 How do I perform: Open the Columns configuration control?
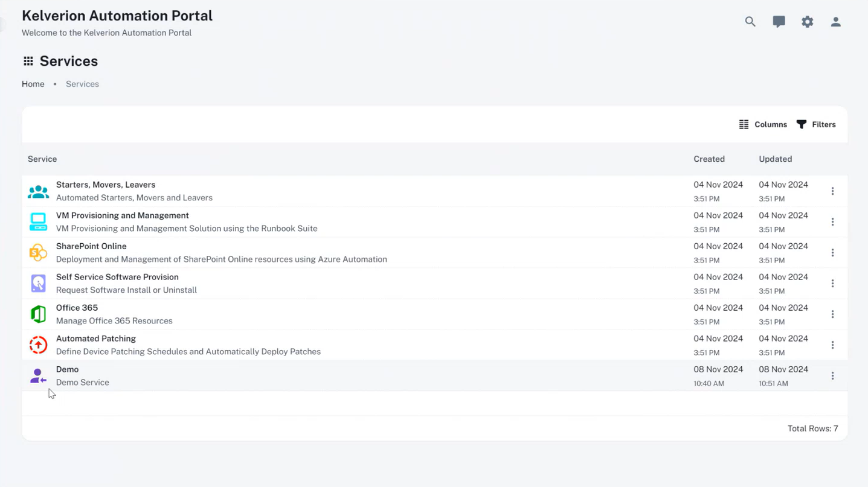coord(763,124)
